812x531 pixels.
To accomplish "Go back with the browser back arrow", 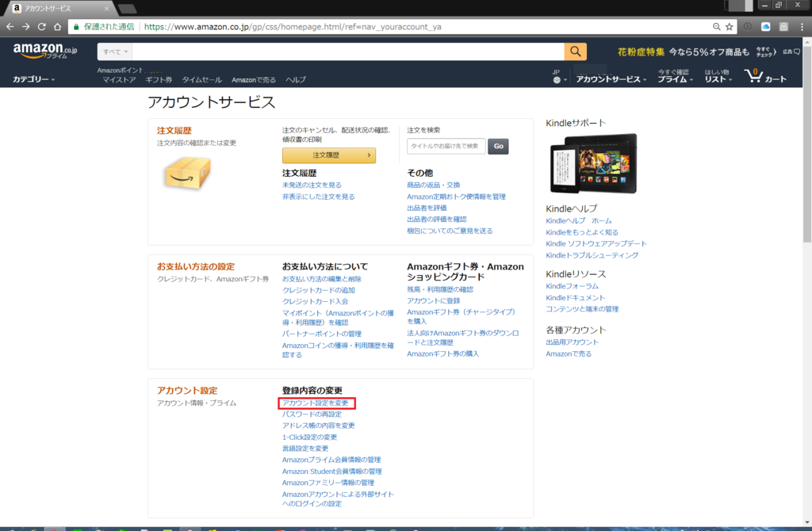I will [10, 26].
